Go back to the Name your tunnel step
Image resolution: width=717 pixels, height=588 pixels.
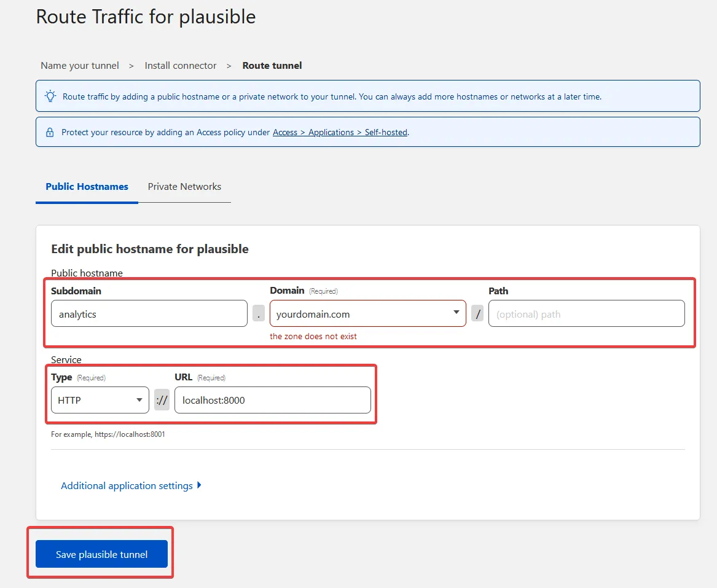(x=79, y=65)
